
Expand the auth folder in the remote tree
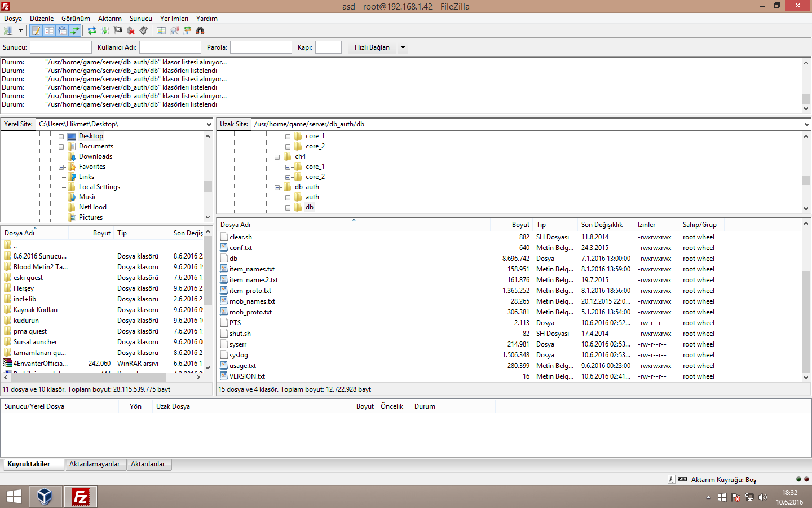pyautogui.click(x=288, y=197)
